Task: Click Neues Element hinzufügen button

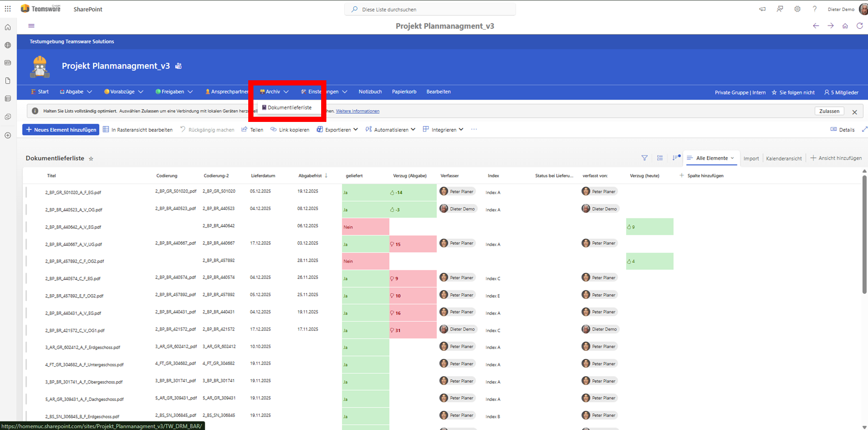Action: point(61,129)
